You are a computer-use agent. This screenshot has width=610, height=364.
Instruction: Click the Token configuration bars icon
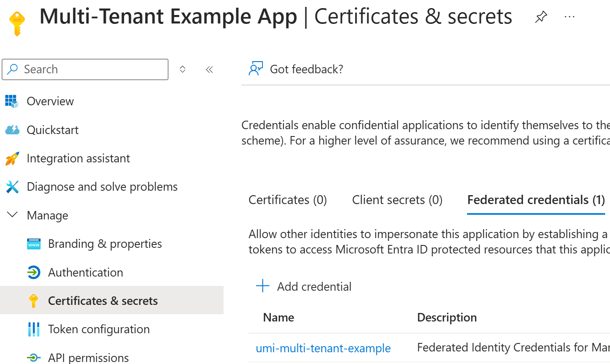coord(34,329)
